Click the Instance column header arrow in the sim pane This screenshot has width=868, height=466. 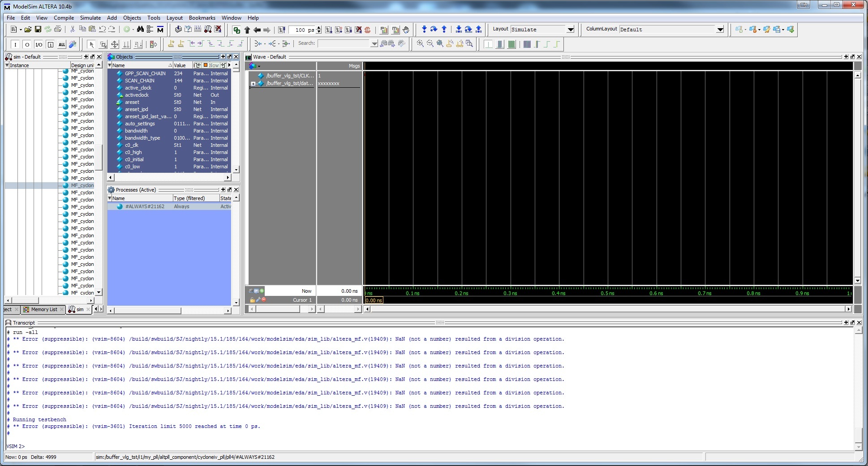point(7,65)
